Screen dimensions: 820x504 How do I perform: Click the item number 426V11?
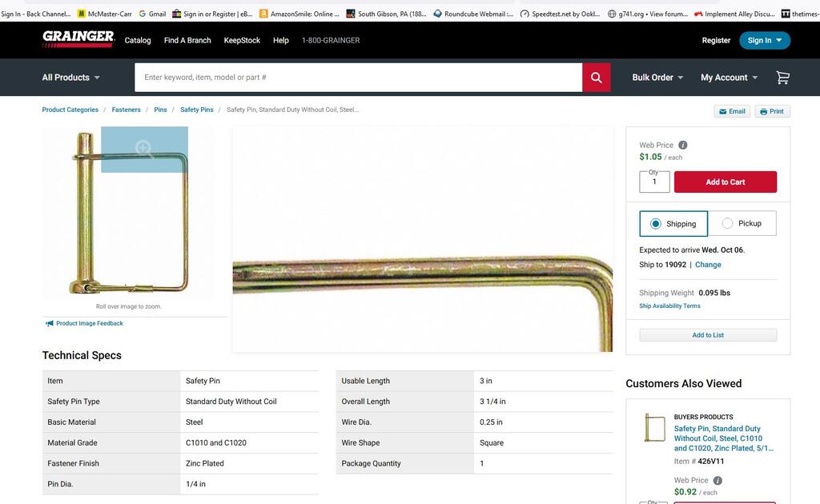(x=711, y=461)
